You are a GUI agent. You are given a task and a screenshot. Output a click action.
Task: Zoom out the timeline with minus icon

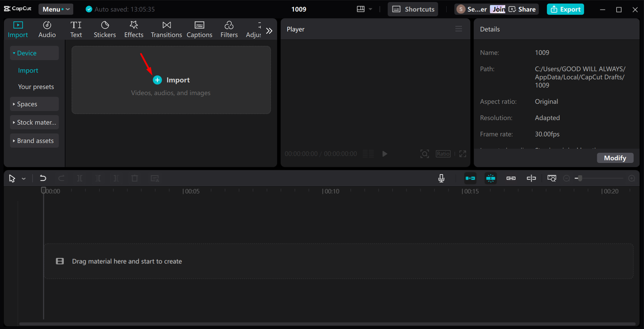[567, 178]
